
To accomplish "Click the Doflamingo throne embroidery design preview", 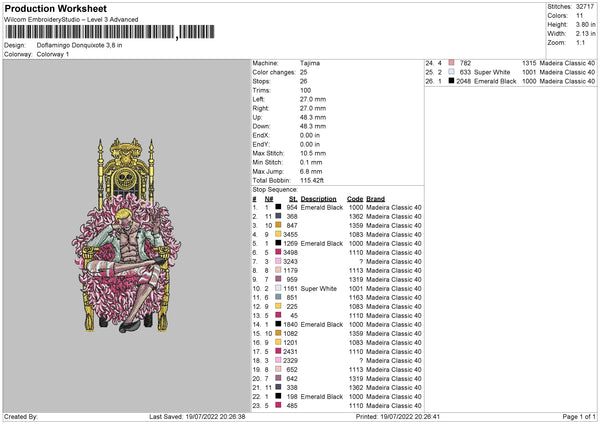I will point(126,235).
